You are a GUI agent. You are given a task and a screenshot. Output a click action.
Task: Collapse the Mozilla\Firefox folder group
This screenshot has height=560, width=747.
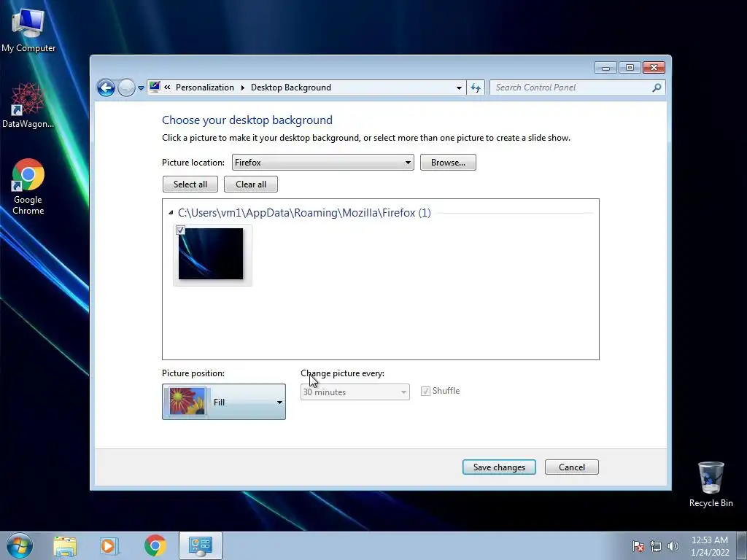point(171,213)
